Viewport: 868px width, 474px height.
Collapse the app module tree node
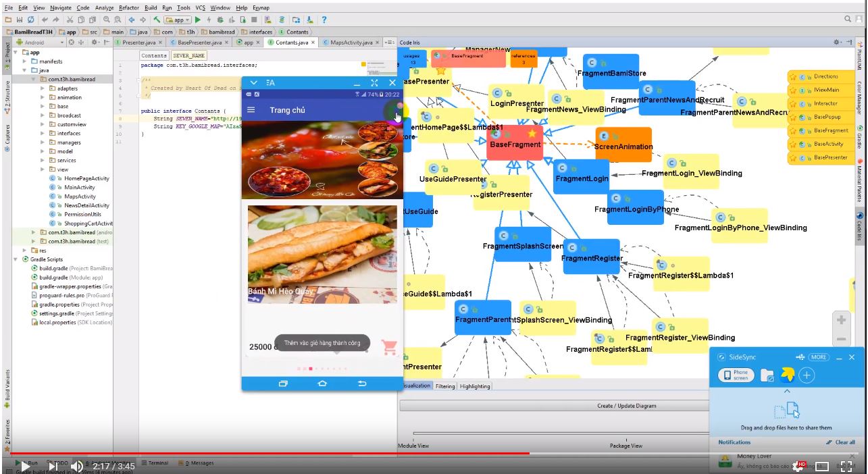(x=17, y=52)
